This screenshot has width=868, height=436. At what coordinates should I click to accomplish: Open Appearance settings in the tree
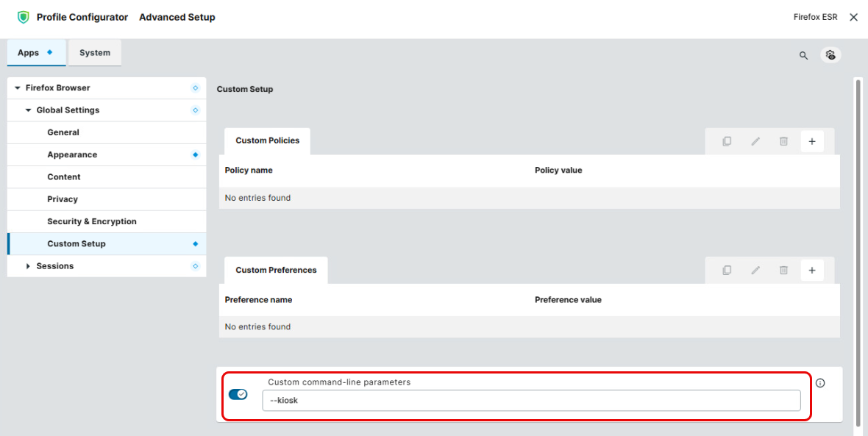tap(107, 155)
